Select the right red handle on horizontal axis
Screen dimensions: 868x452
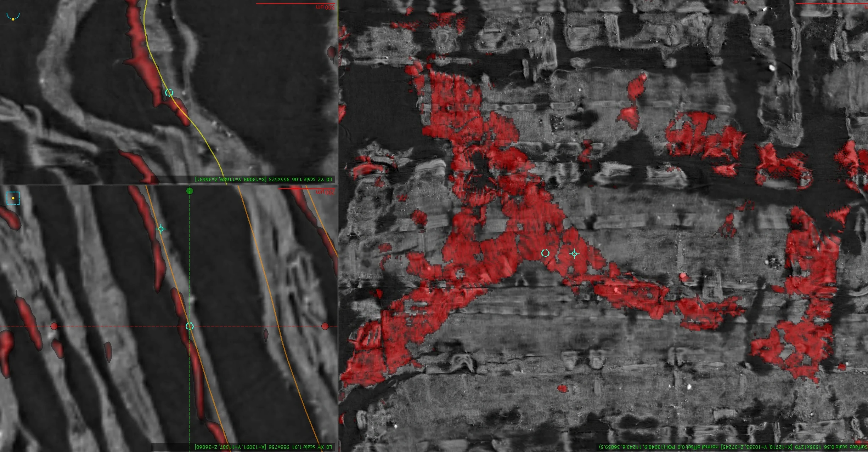pos(325,326)
